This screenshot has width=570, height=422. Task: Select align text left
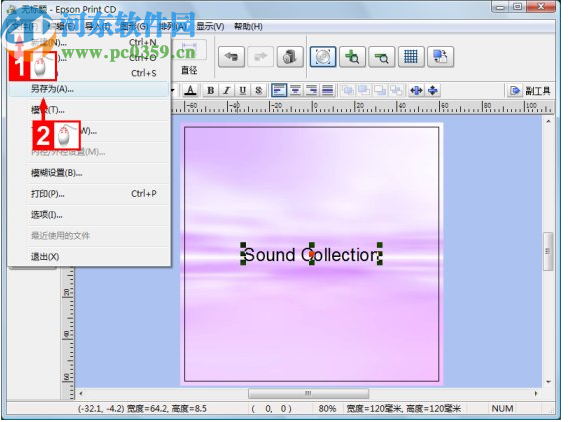click(x=279, y=90)
